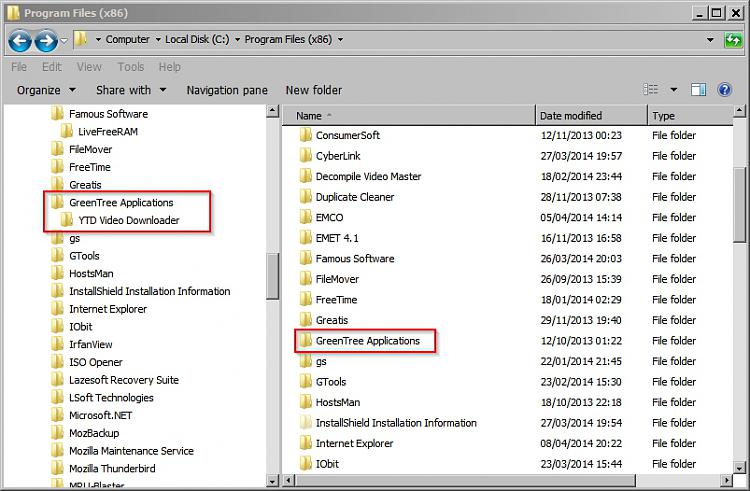Screen dimensions: 750x491
Task: Click the IObit folder icon in file list
Action: [x=305, y=464]
